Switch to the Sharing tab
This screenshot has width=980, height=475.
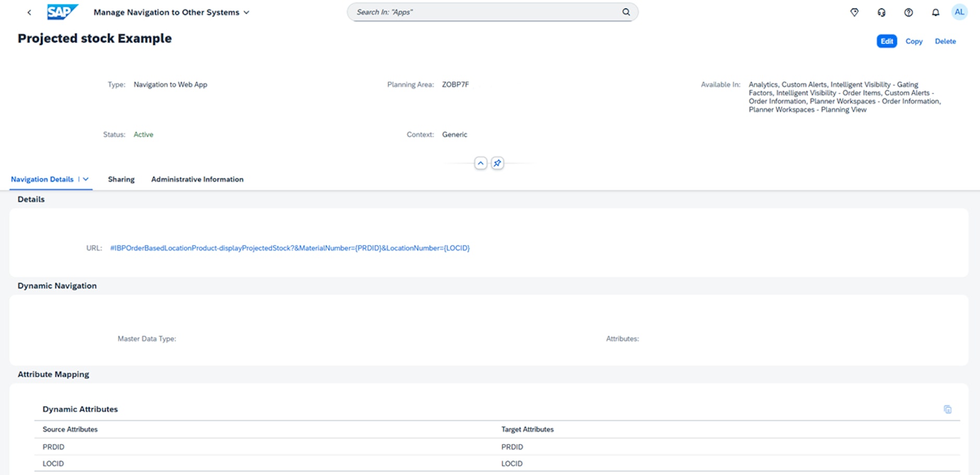[121, 179]
